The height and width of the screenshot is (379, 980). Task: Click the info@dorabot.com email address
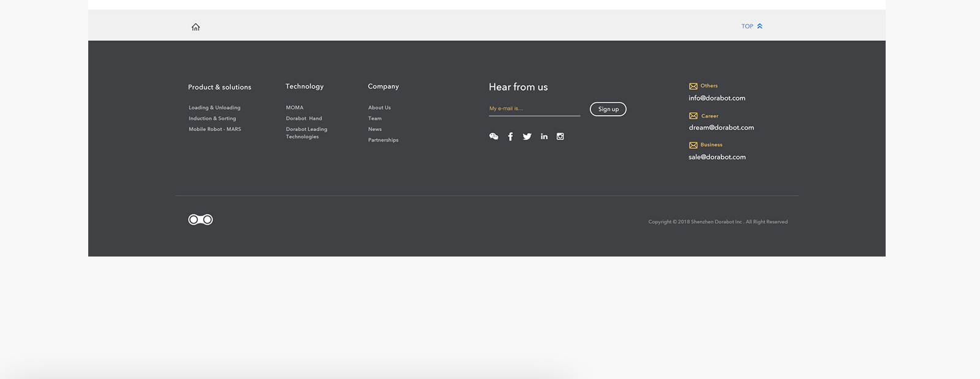pos(717,98)
